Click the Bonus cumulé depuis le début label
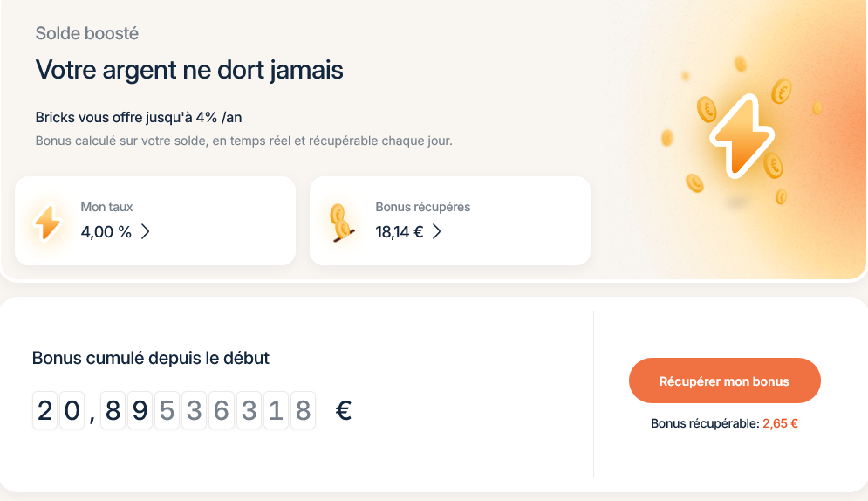 [x=151, y=358]
